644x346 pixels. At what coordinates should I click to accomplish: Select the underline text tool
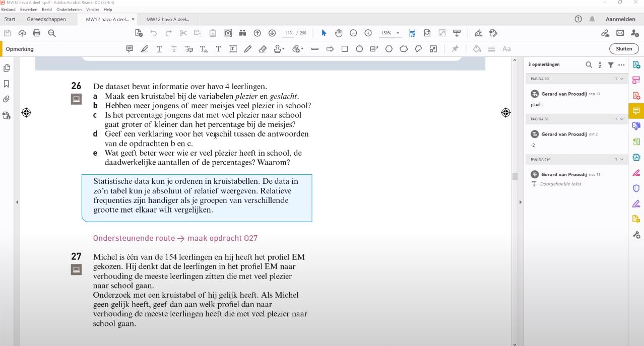pos(159,49)
